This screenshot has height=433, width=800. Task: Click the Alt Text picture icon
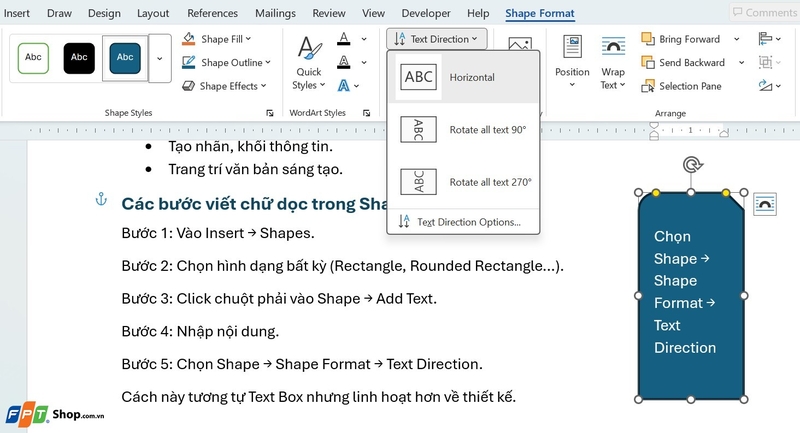[x=520, y=44]
